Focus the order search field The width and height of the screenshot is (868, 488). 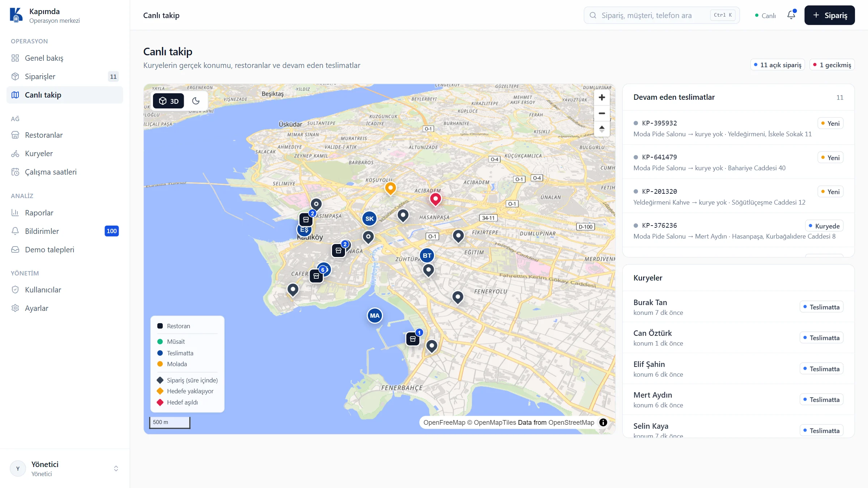pos(661,15)
